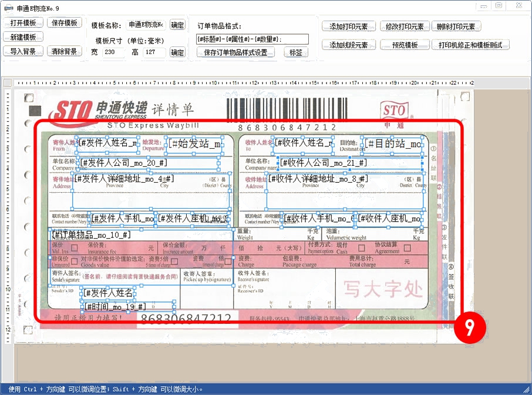Add a line element with 添加线段元素
The image size is (532, 395).
(x=349, y=45)
